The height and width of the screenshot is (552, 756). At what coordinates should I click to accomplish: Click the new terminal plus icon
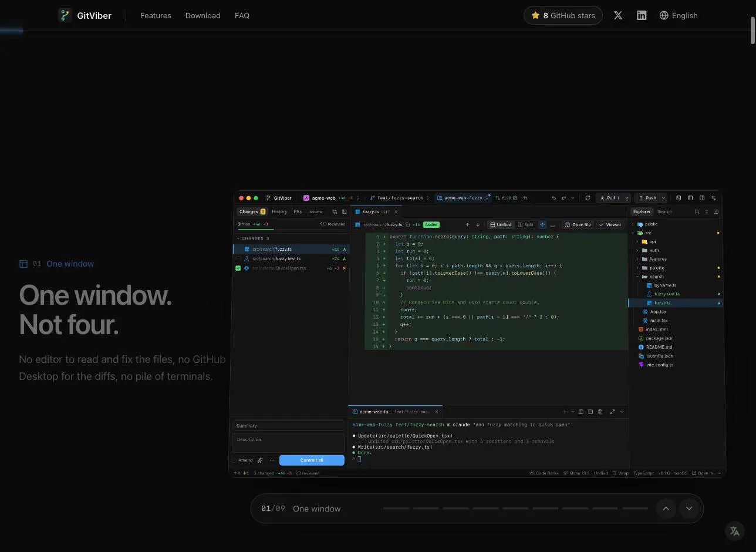coord(565,412)
